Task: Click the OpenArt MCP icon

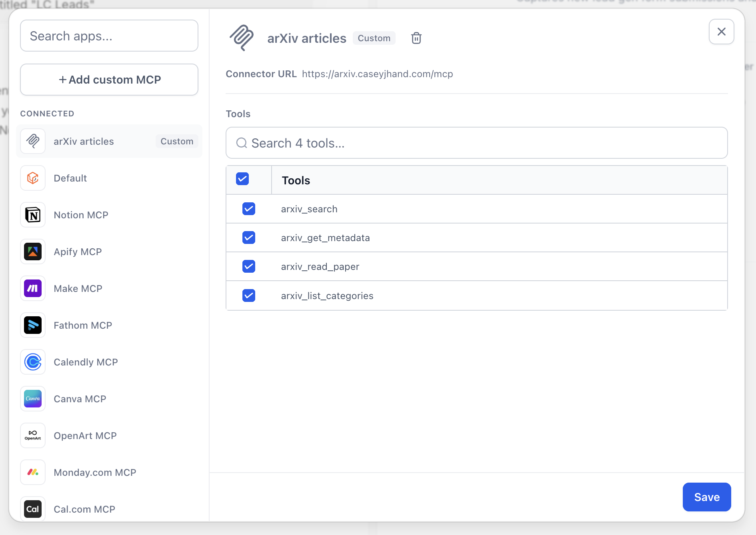Action: click(33, 435)
